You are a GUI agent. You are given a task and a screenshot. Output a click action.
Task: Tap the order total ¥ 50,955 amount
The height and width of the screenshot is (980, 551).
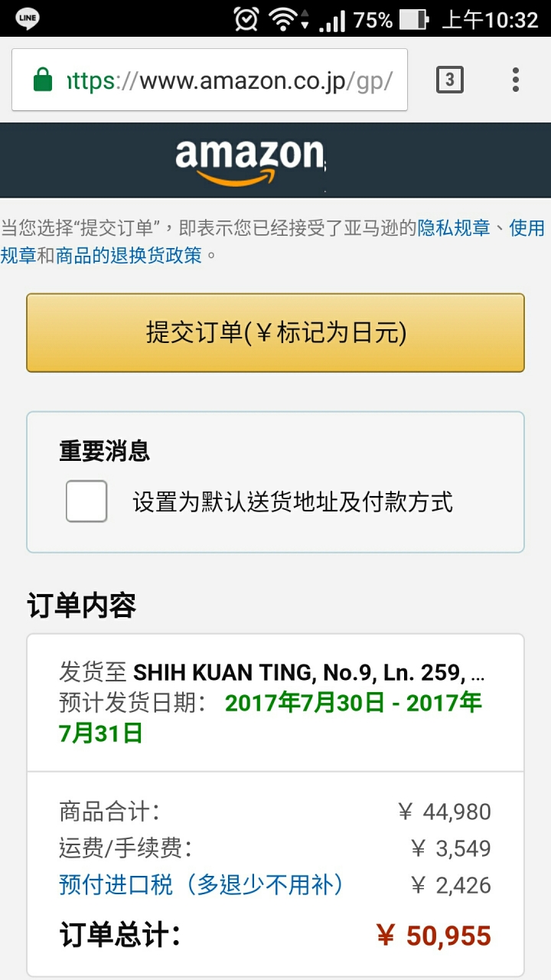433,936
